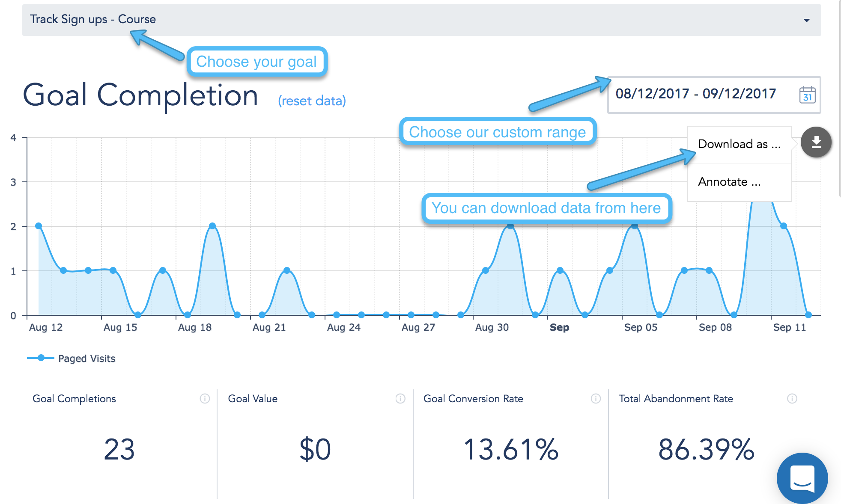
Task: Click the Aug 22 data point
Action: coord(287,270)
